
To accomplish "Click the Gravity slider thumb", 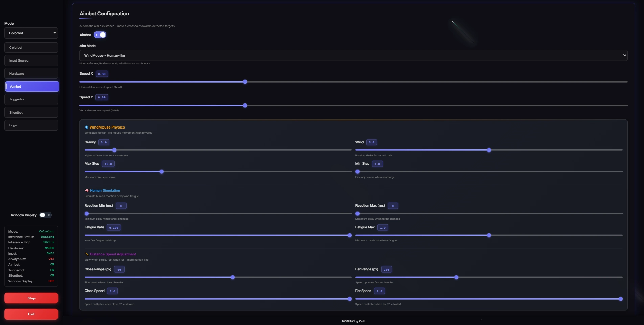I will [x=114, y=150].
